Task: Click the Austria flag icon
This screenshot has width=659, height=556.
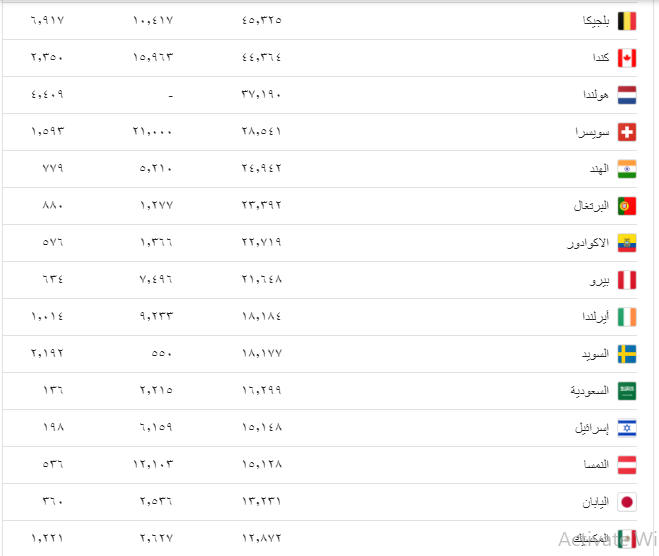Action: (x=627, y=465)
